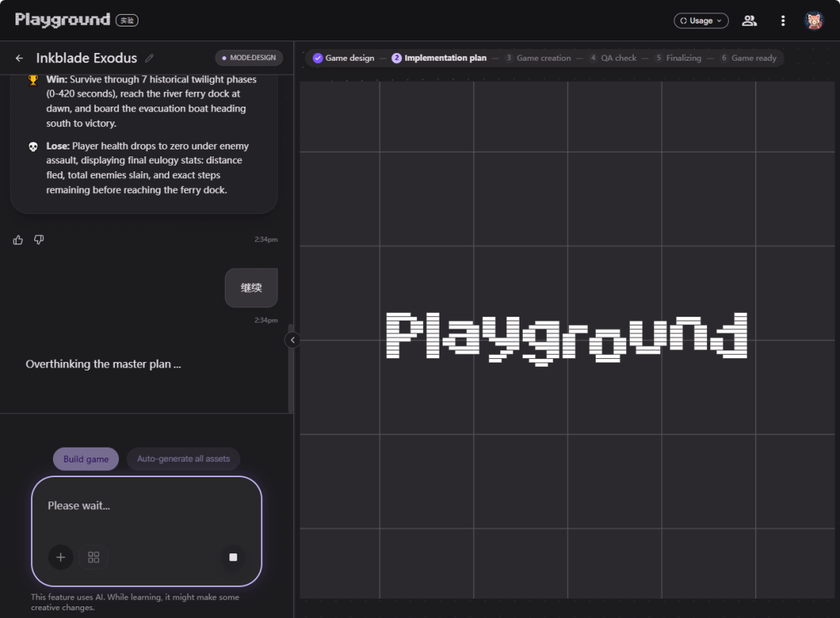Open the Usage dropdown
Image resolution: width=840 pixels, height=618 pixels.
tap(701, 20)
